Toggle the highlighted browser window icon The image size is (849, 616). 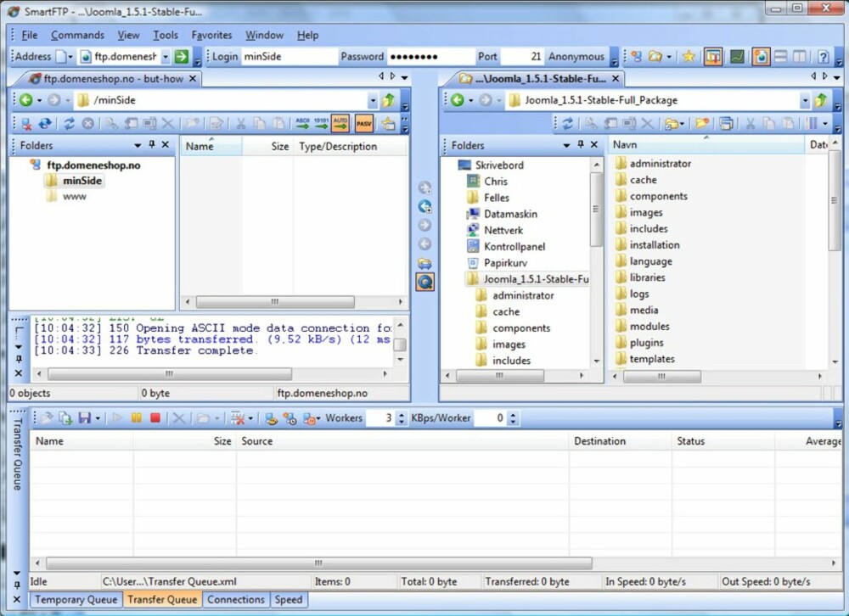tap(760, 56)
